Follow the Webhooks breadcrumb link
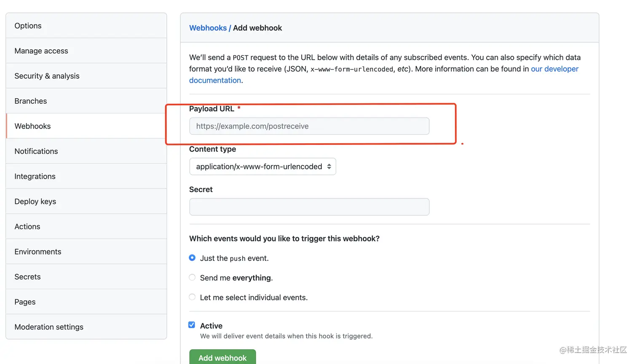 [x=208, y=28]
